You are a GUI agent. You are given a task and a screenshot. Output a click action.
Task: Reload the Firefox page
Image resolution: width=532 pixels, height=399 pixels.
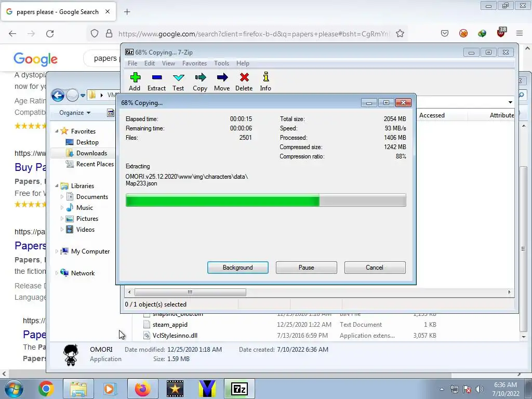[50, 34]
